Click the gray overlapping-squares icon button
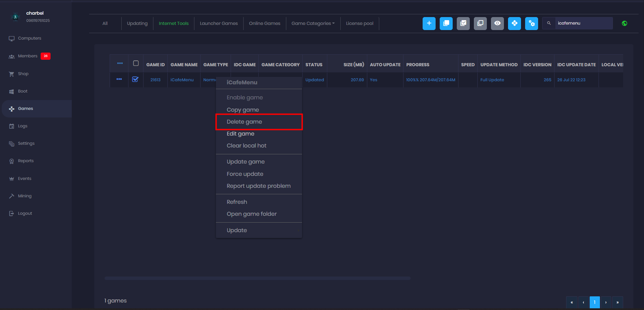The height and width of the screenshot is (310, 644). [x=480, y=23]
